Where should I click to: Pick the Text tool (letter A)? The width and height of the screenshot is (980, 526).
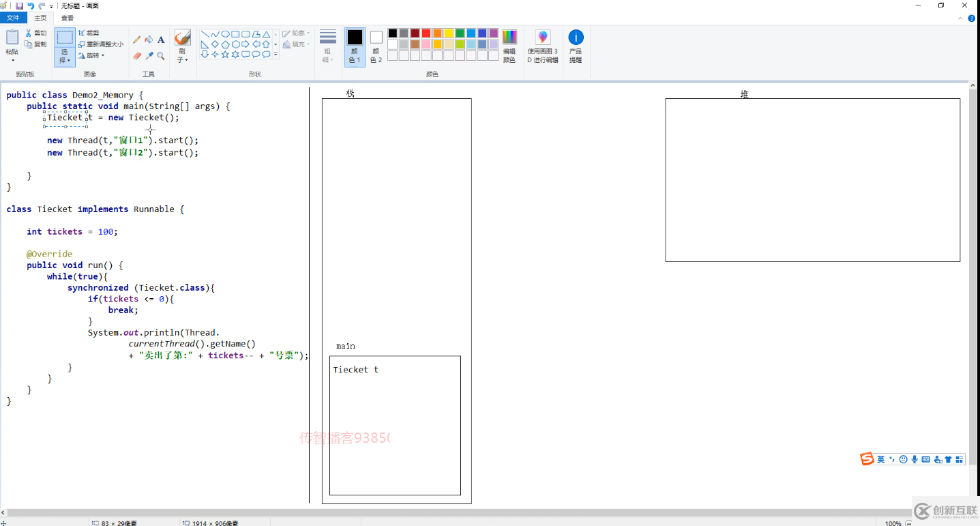(161, 40)
